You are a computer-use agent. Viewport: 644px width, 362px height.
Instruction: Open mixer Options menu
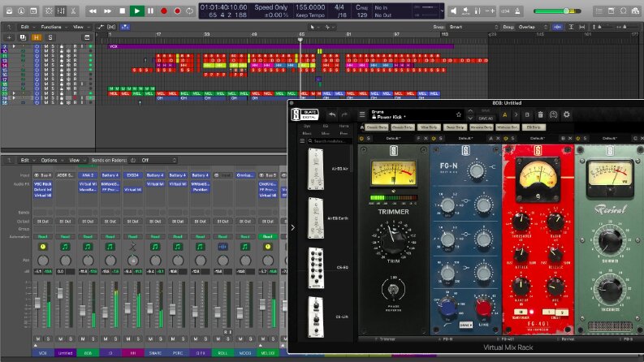(51, 160)
